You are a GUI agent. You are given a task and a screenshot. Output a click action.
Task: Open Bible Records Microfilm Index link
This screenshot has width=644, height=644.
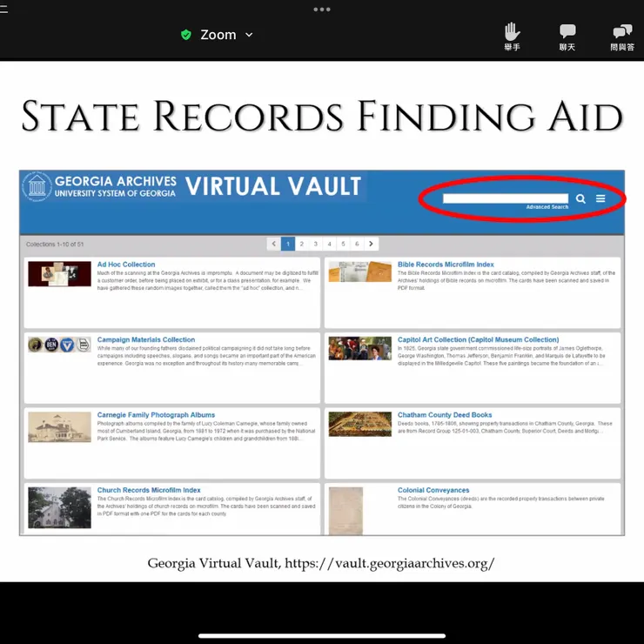(x=446, y=265)
